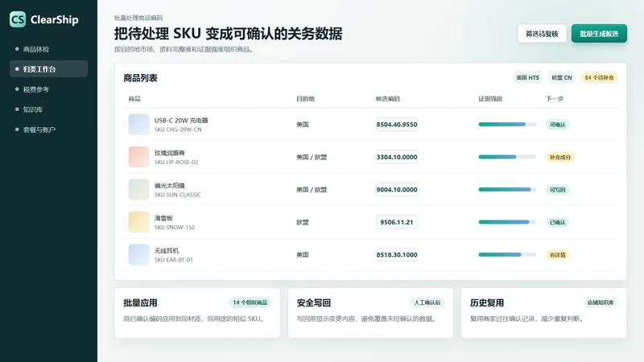Click the 无线耳机 evidence strength bar
The image size is (644, 362).
[507, 254]
